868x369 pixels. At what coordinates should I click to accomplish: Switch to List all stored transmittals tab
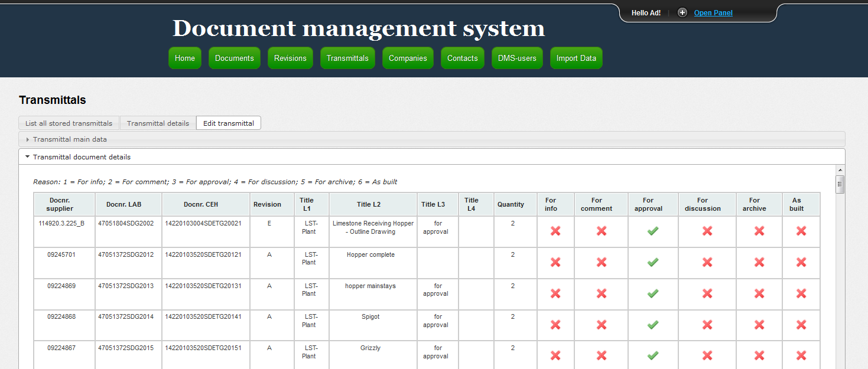[69, 123]
